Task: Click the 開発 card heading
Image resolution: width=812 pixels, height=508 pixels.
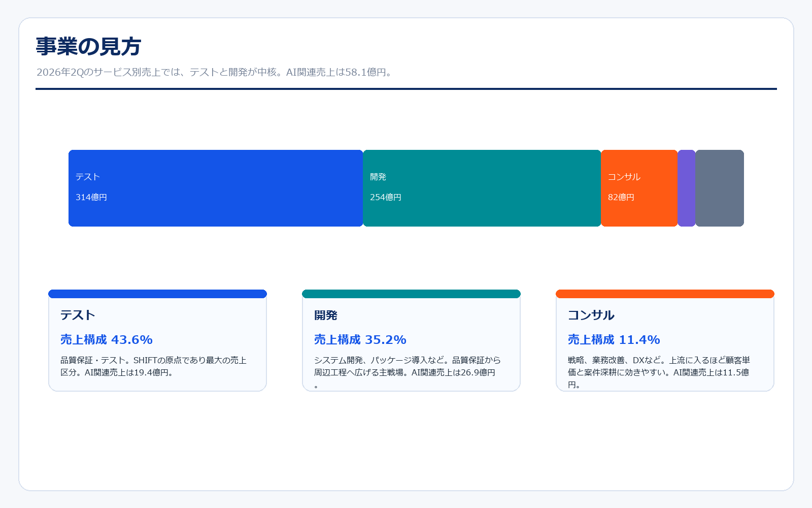Action: tap(326, 315)
